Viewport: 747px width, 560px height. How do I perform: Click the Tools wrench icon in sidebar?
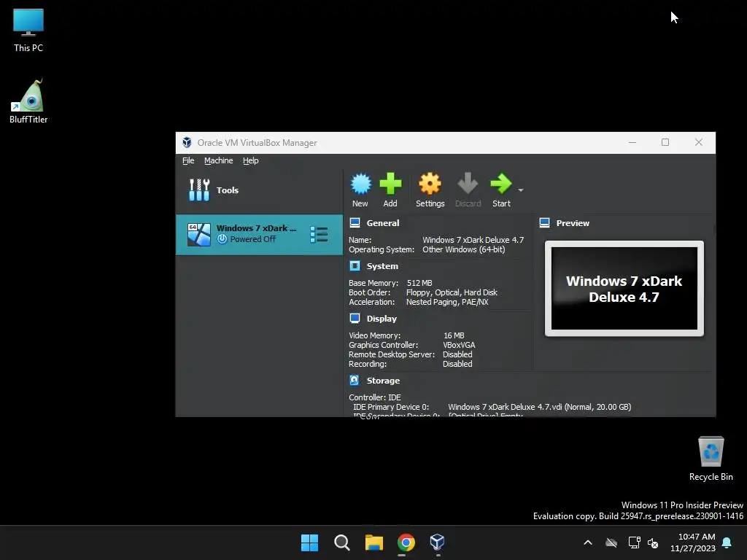coord(199,190)
